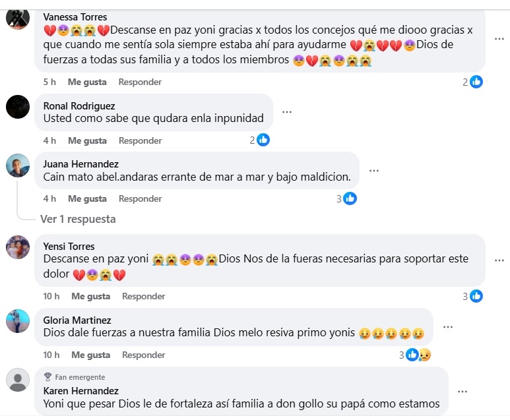The image size is (510, 420).
Task: Click Yensi Torres's avatar photo
Action: coord(18,247)
